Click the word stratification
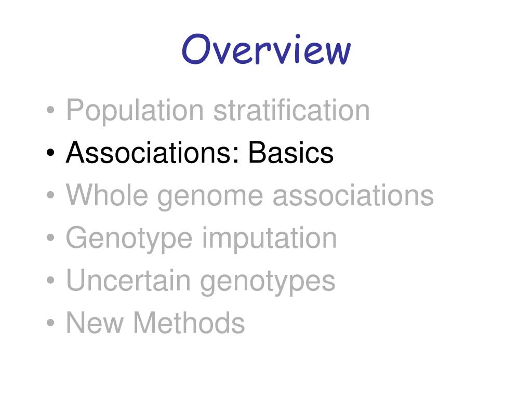The width and height of the screenshot is (532, 399). [x=291, y=110]
